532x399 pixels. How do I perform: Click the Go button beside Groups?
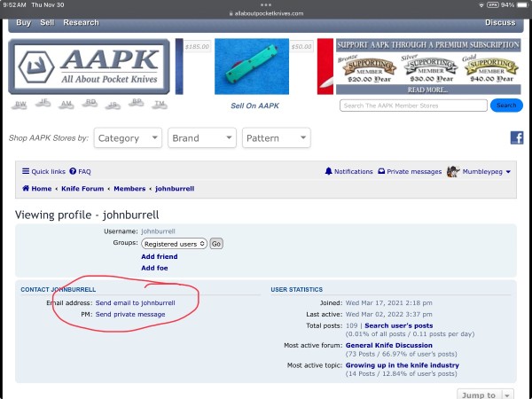(216, 244)
